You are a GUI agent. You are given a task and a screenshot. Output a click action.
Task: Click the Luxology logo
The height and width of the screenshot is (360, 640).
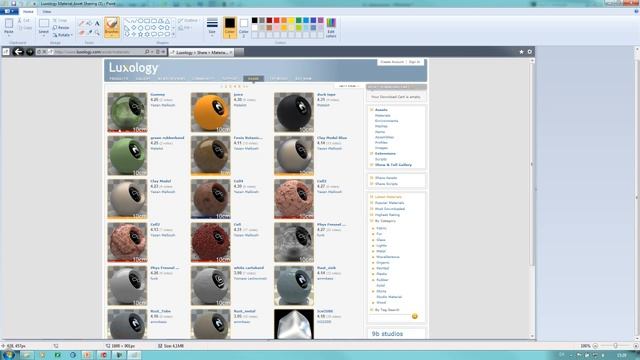(133, 68)
